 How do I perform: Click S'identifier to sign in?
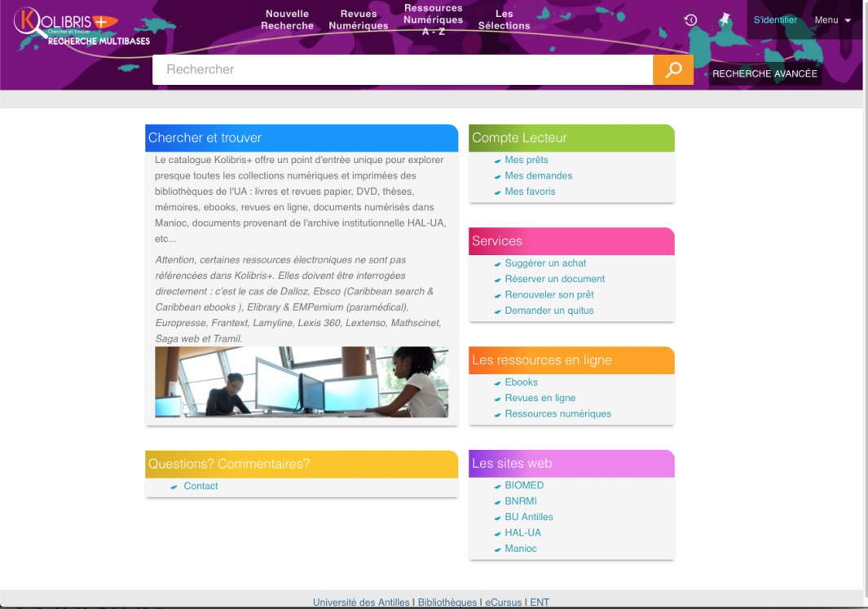pyautogui.click(x=775, y=20)
